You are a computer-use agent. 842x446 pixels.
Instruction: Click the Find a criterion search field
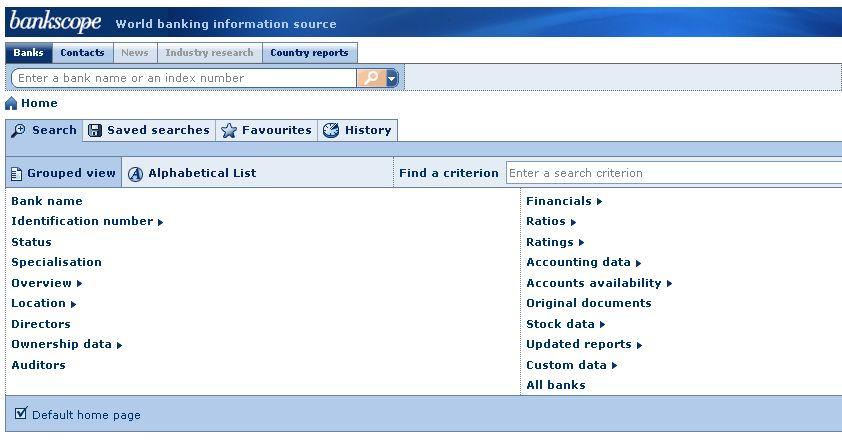pos(674,173)
